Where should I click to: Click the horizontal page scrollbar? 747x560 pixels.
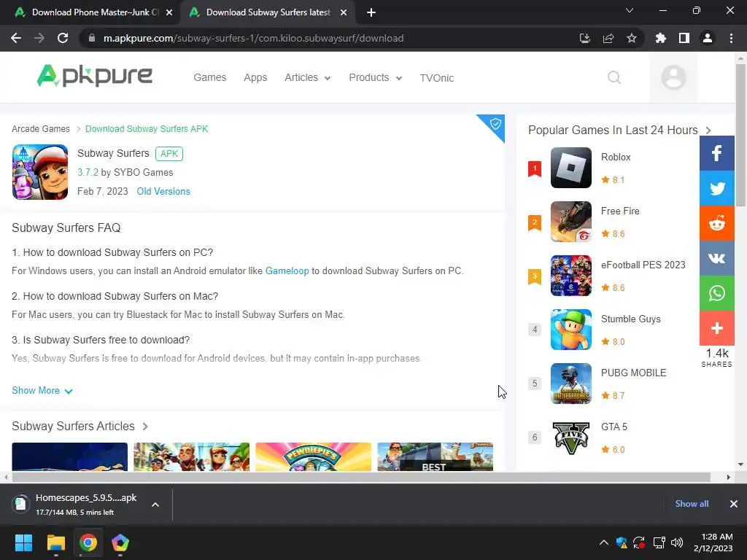[361, 477]
